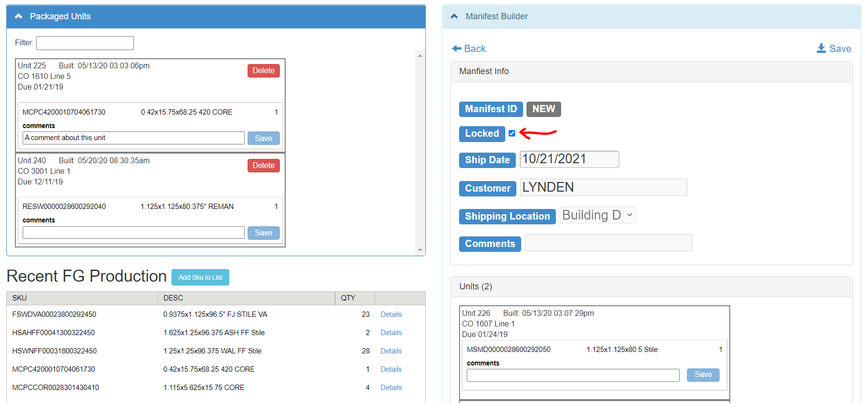Click 'Unit 240' heading text
The height and width of the screenshot is (403, 868).
(32, 160)
